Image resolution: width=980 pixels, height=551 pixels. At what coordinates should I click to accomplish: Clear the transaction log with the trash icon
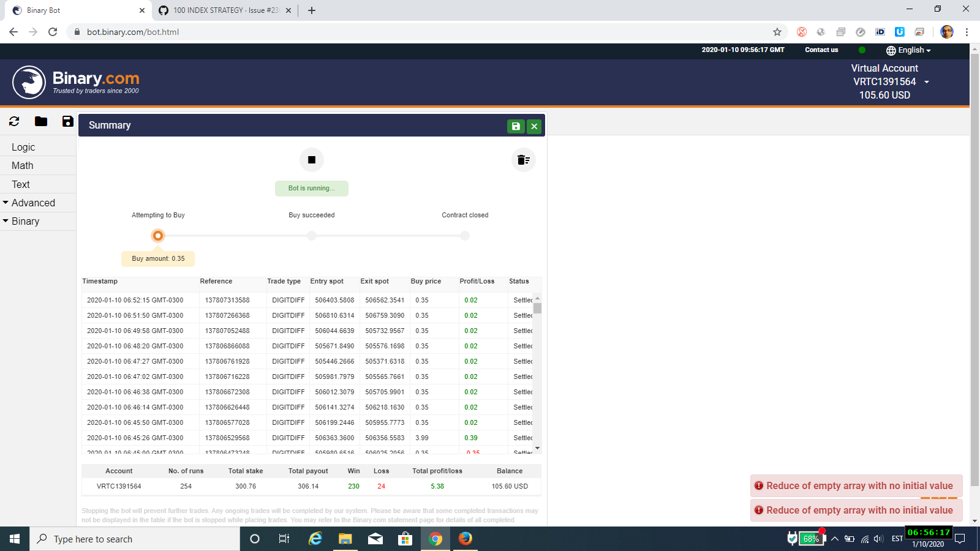pyautogui.click(x=523, y=159)
